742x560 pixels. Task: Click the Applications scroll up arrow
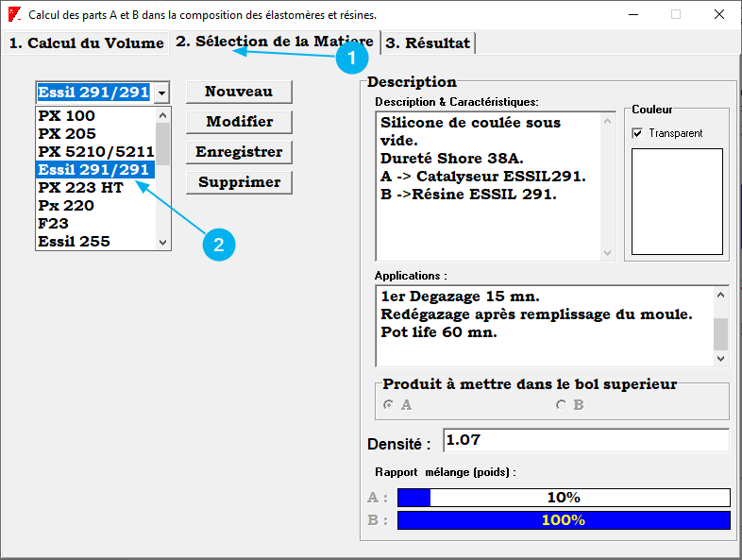tap(720, 295)
